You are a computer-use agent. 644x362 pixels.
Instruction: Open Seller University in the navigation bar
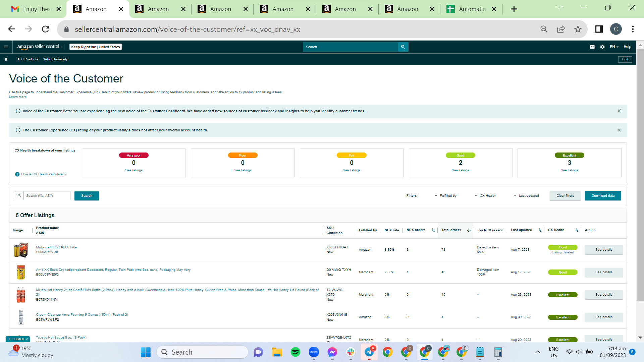55,59
